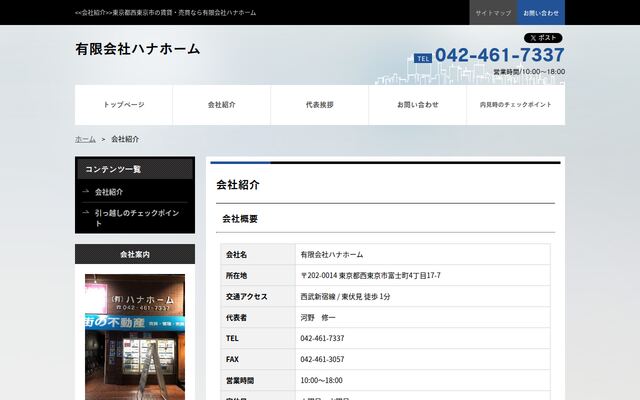Viewport: 640px width, 400px height.
Task: Click the コンテンツ一覧 sidebar heading
Action: [x=135, y=169]
